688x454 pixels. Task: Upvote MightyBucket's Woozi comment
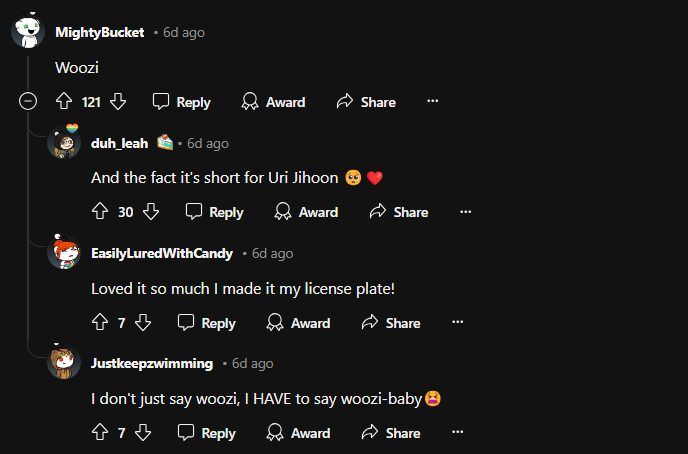click(64, 102)
